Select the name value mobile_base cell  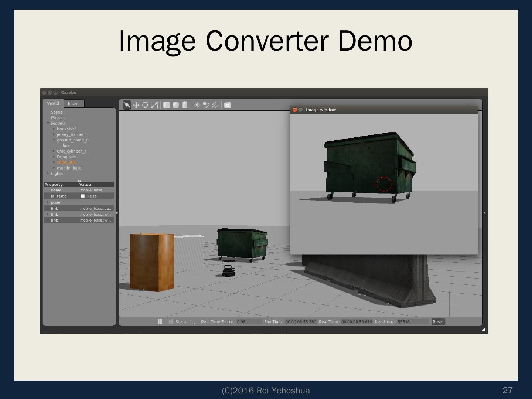coord(96,190)
